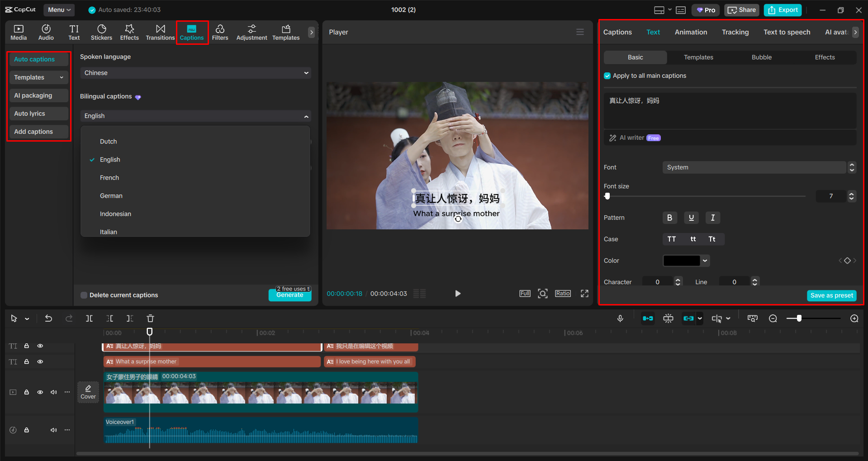Take a snapshot of the Player frame
Image resolution: width=868 pixels, height=461 pixels.
click(543, 293)
